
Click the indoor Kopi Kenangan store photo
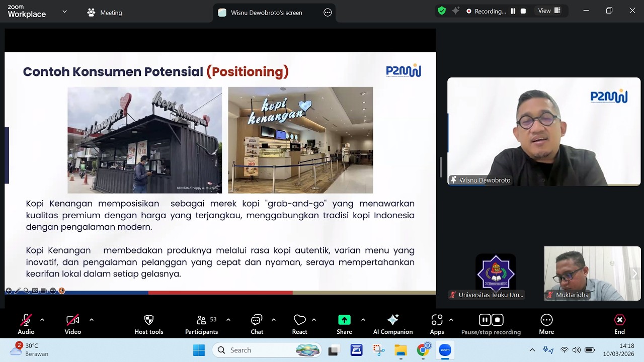pos(300,140)
